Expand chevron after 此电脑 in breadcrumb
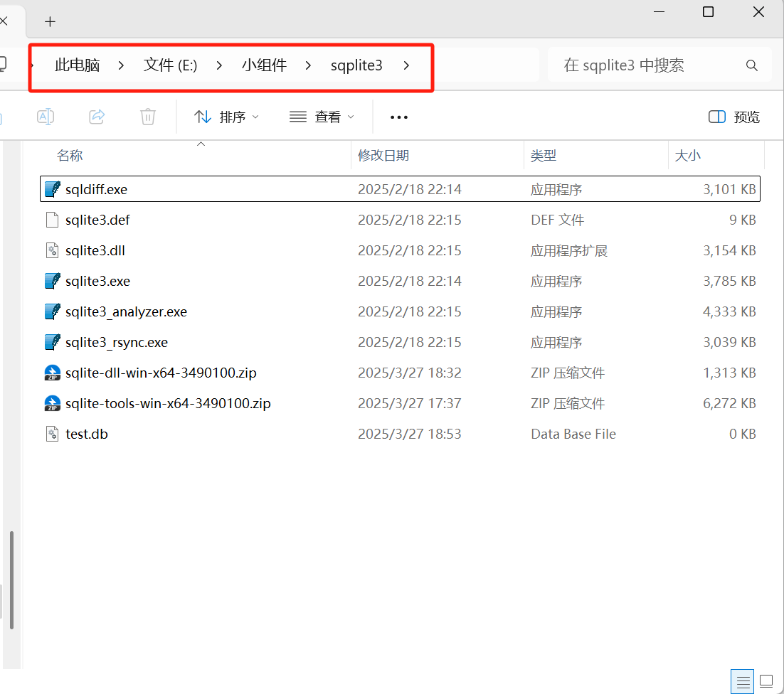The height and width of the screenshot is (694, 784). click(x=121, y=65)
